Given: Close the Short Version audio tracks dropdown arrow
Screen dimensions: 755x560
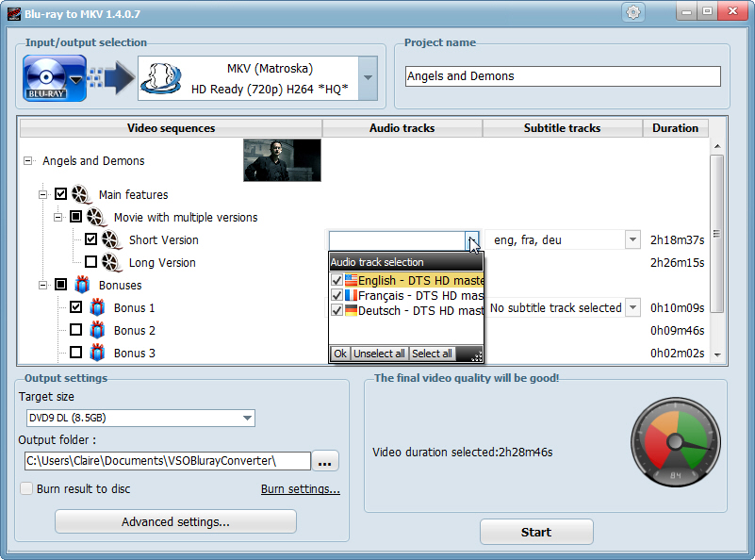Looking at the screenshot, I should [x=472, y=239].
